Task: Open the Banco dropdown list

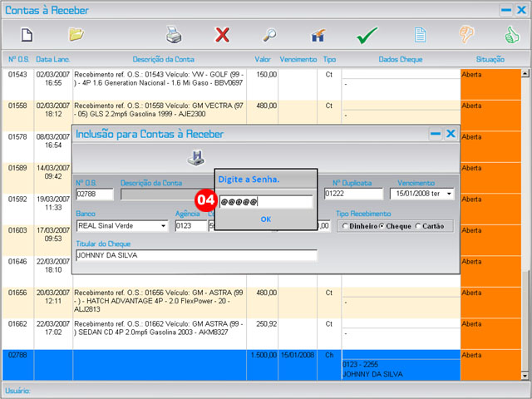Action: (163, 226)
